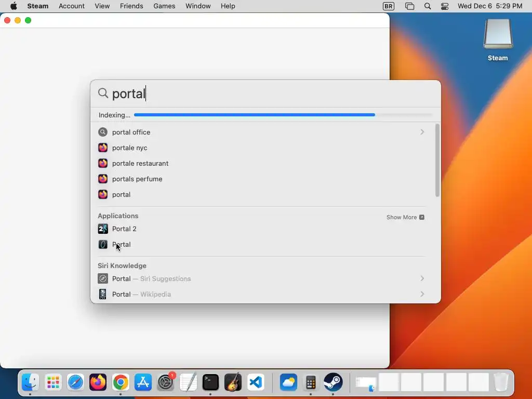Image resolution: width=532 pixels, height=399 pixels.
Task: Choose the 'portale nyc' Firefox suggestion
Action: click(x=261, y=148)
